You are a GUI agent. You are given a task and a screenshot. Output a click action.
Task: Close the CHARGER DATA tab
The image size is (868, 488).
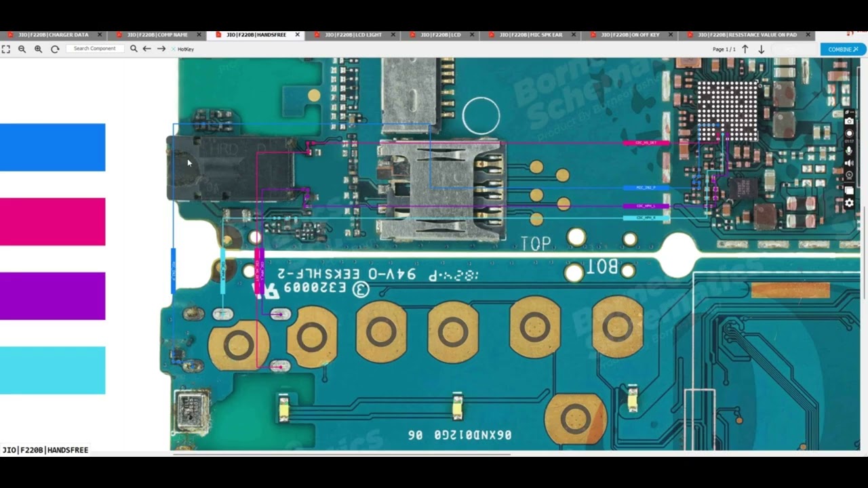(x=100, y=35)
